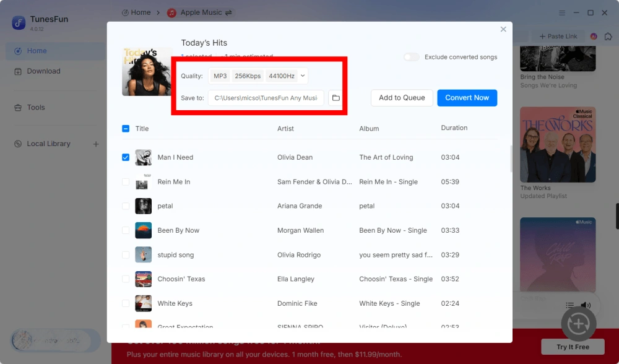Check the stupid song checkbox
This screenshot has height=364, width=619.
(126, 254)
